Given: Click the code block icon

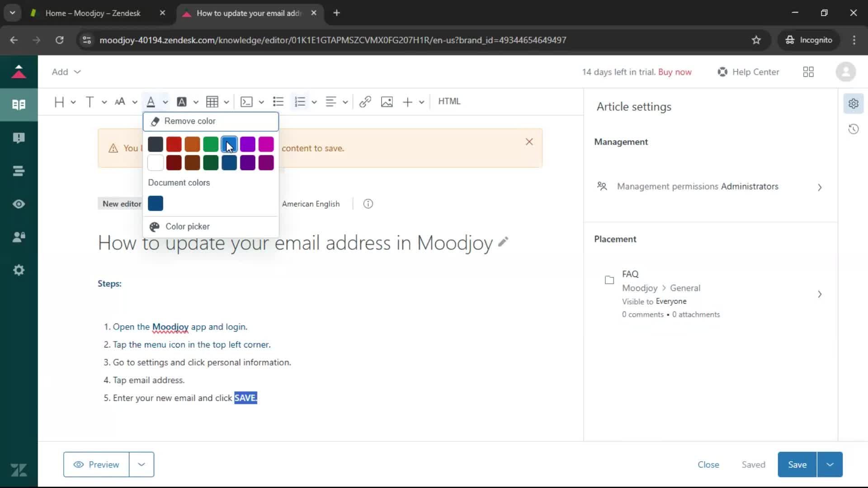Looking at the screenshot, I should 246,102.
